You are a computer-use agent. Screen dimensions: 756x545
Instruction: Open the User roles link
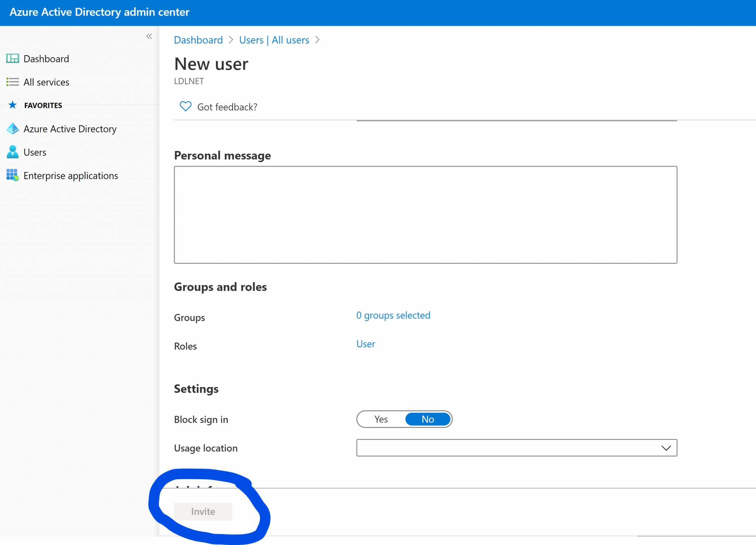pos(365,344)
